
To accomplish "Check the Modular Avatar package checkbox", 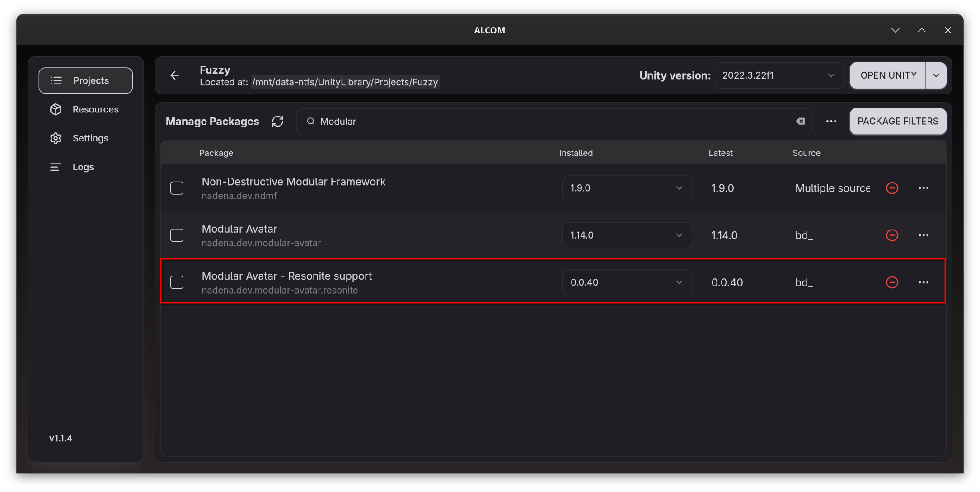I will tap(177, 235).
